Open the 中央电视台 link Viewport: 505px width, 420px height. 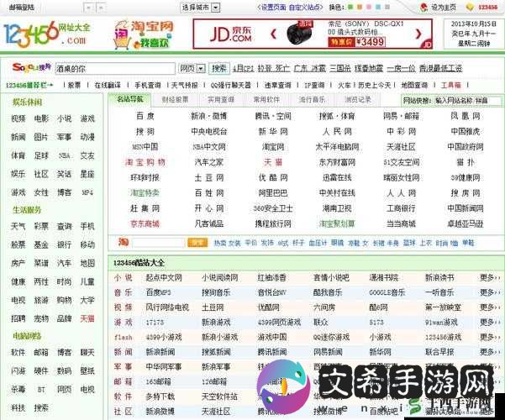point(208,131)
